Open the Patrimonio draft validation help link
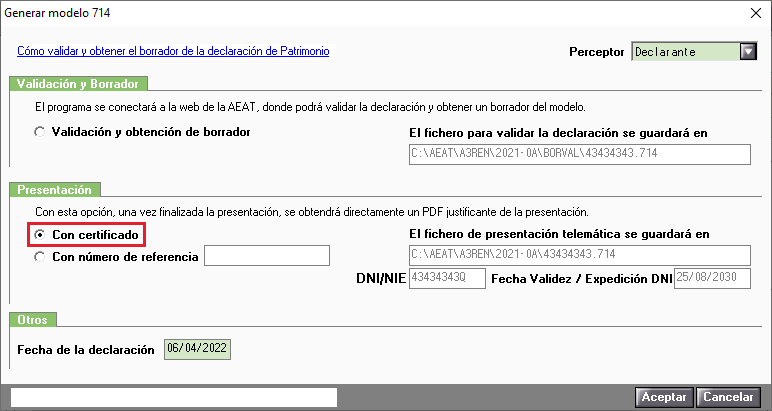The width and height of the screenshot is (772, 411). pyautogui.click(x=173, y=51)
